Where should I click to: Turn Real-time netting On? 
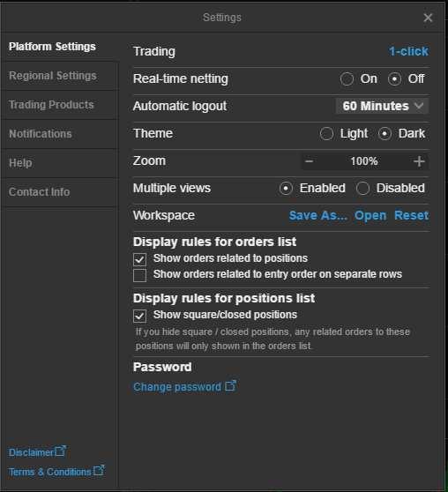347,79
